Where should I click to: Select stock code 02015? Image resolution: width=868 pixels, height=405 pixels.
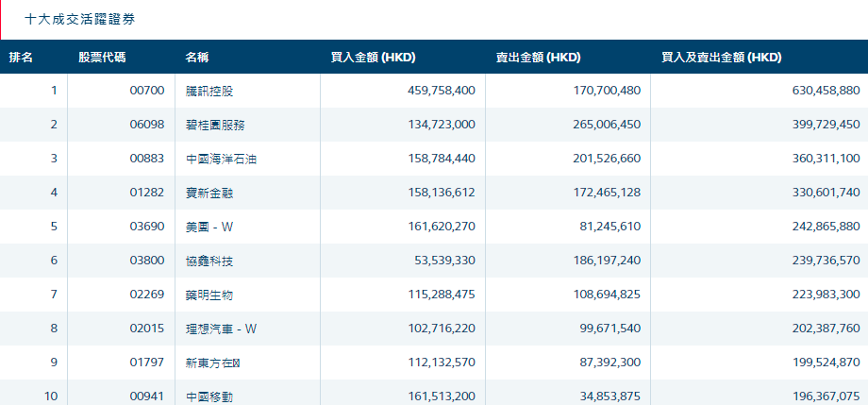click(147, 328)
